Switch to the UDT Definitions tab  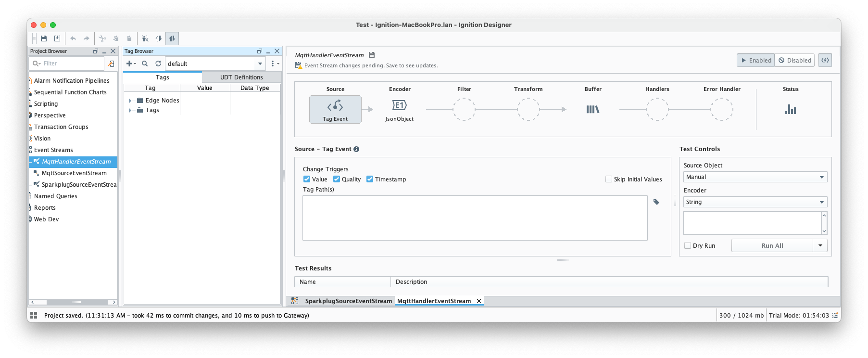click(241, 77)
